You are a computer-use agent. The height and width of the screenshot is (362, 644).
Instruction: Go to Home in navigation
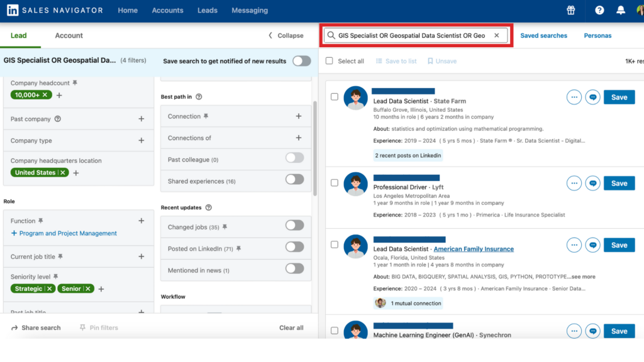128,10
